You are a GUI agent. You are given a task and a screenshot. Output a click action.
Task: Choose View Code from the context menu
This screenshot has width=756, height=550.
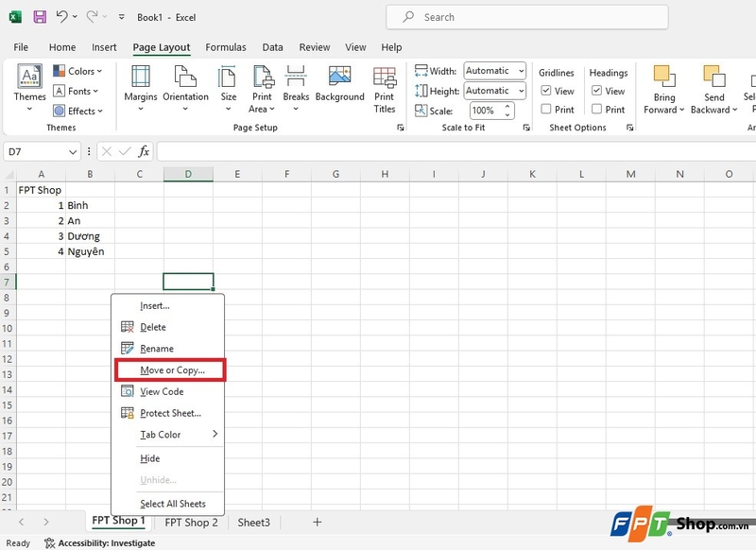168,391
